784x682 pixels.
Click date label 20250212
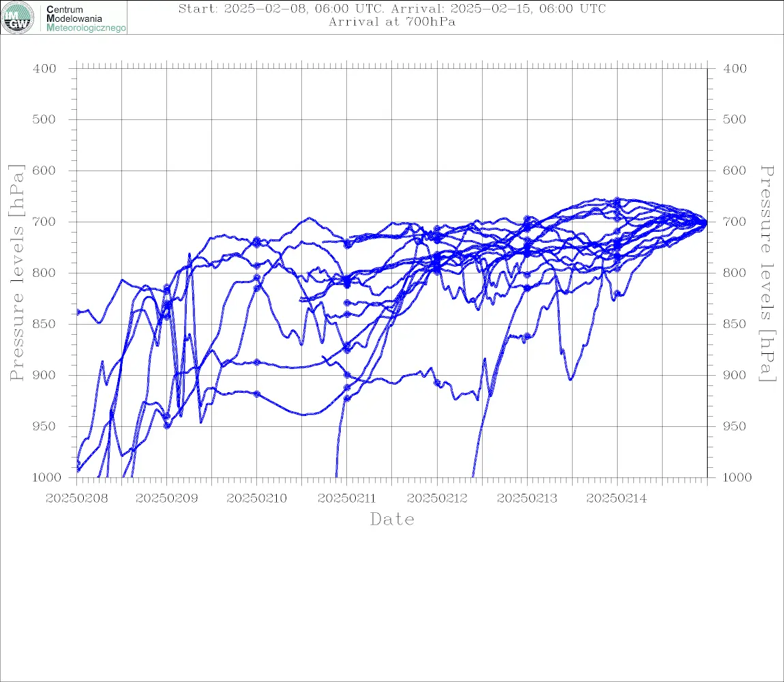click(x=437, y=499)
